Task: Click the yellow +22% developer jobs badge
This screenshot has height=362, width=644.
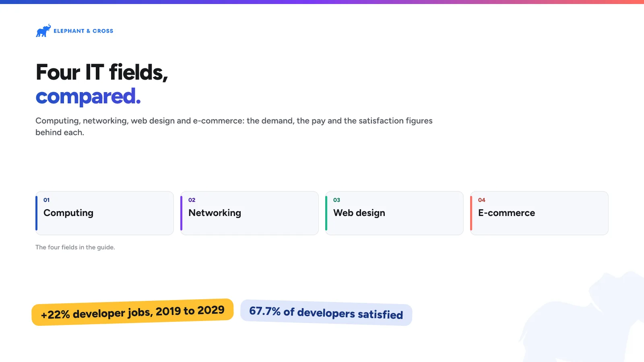Action: (x=132, y=312)
